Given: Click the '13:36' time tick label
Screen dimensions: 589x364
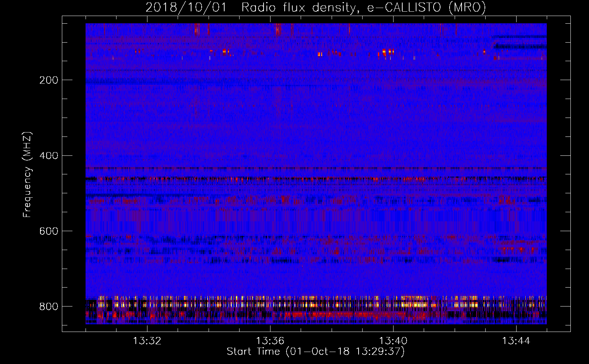Looking at the screenshot, I should 270,341.
